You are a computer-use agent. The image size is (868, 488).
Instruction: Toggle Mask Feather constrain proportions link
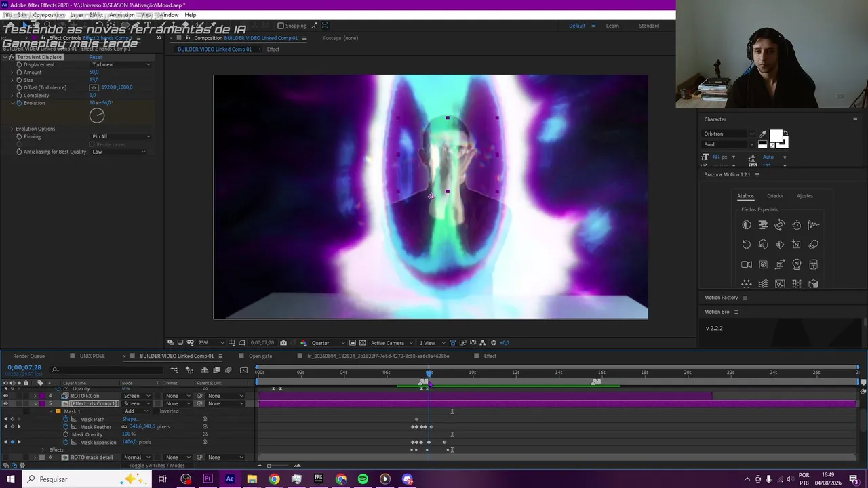pos(124,427)
